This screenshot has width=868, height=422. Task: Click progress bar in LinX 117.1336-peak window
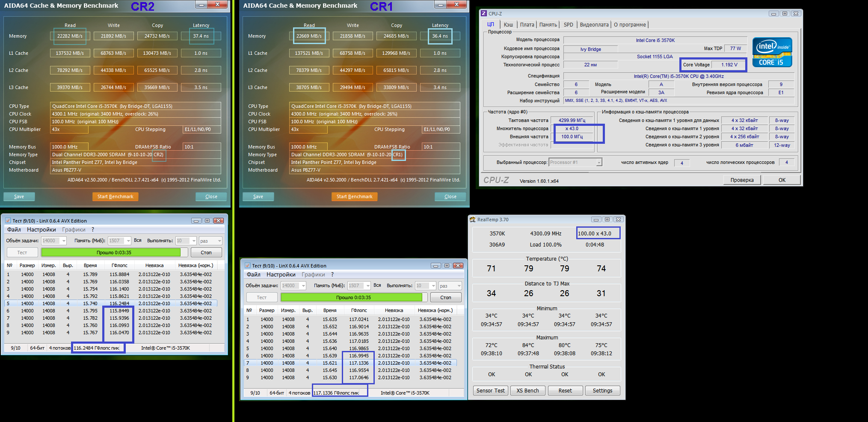click(354, 297)
